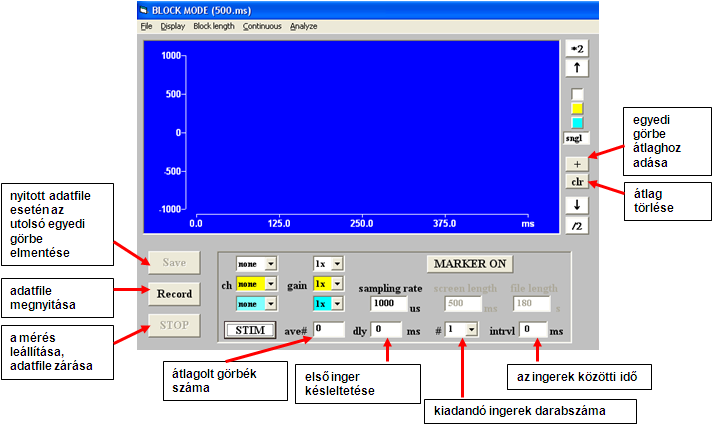Select the yellow channel color box
Viewport: 713px width, 425px height.
click(577, 108)
